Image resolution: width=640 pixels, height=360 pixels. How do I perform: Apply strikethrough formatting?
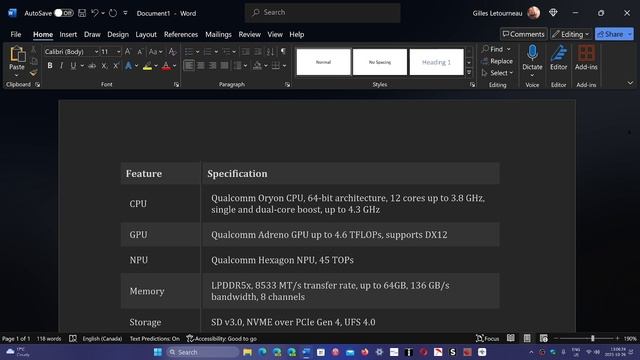92,66
